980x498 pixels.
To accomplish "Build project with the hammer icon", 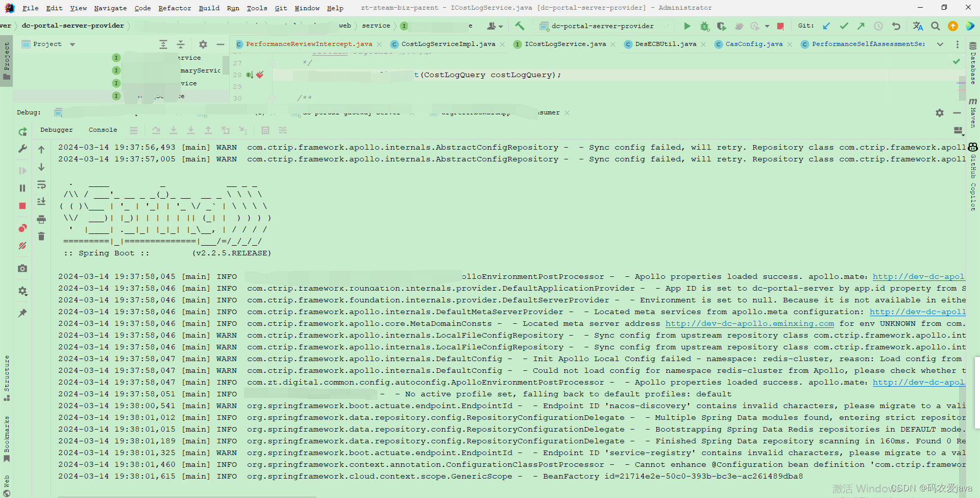I will click(x=520, y=26).
